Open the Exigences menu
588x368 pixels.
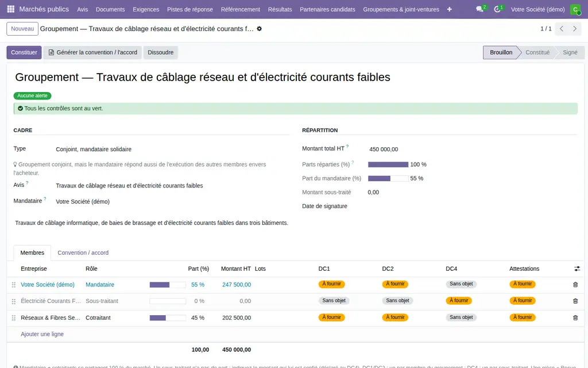[146, 9]
